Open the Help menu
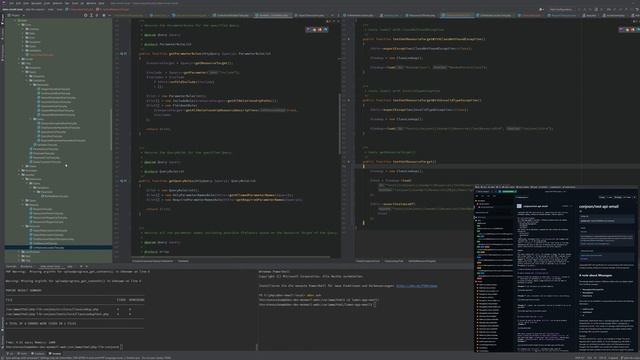Viewport: 640px width, 360px height. pos(101,3)
